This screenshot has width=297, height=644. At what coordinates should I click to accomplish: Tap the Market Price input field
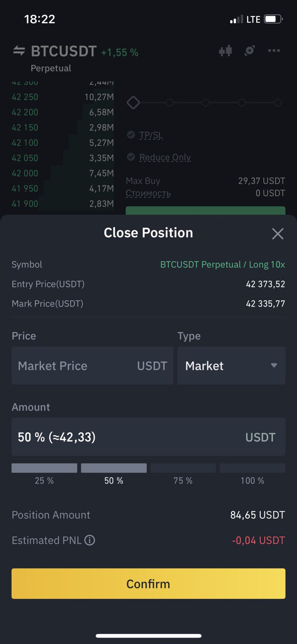coord(92,366)
